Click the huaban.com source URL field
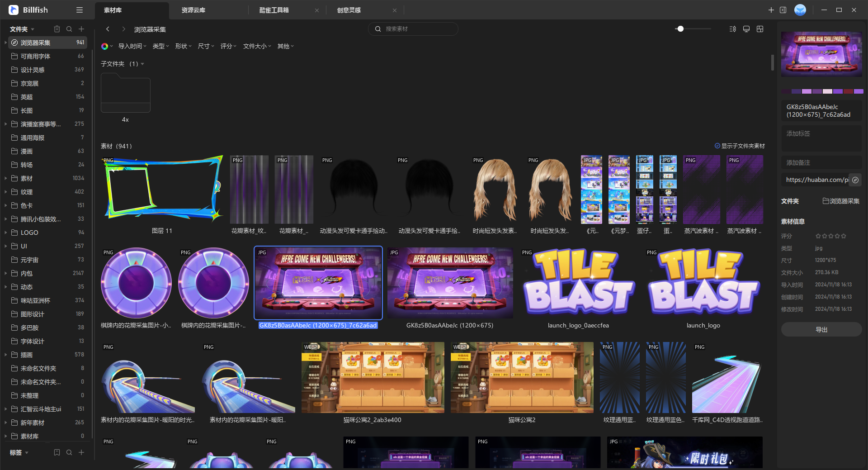The image size is (868, 470). click(x=815, y=180)
